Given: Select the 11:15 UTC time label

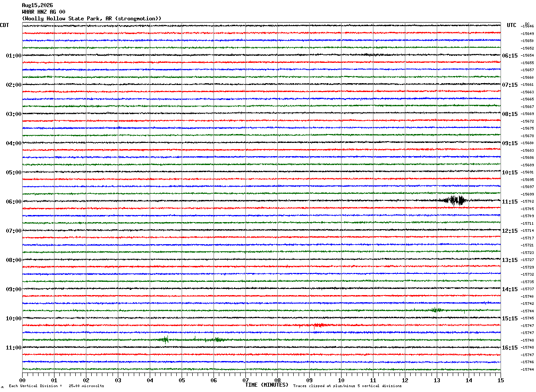Looking at the screenshot, I should pos(510,202).
